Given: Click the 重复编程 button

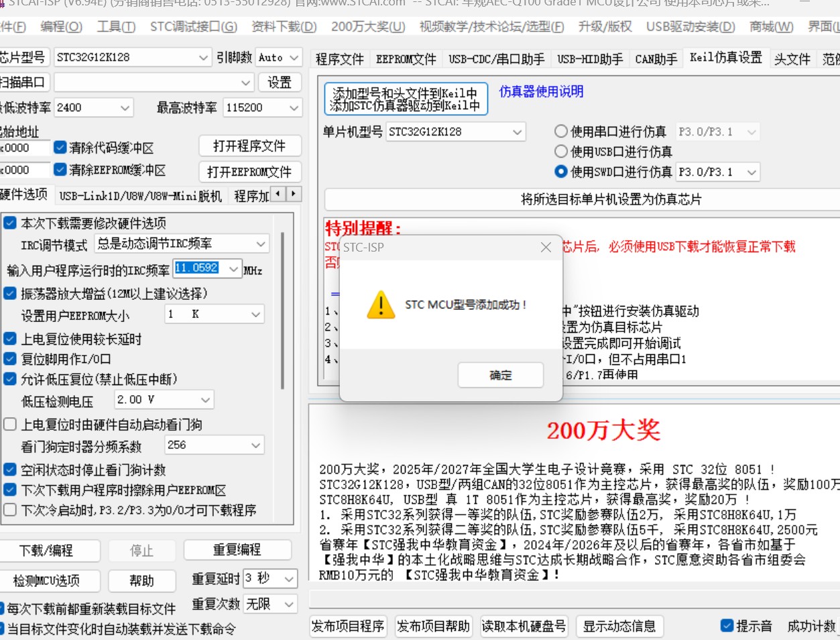Looking at the screenshot, I should pos(237,550).
